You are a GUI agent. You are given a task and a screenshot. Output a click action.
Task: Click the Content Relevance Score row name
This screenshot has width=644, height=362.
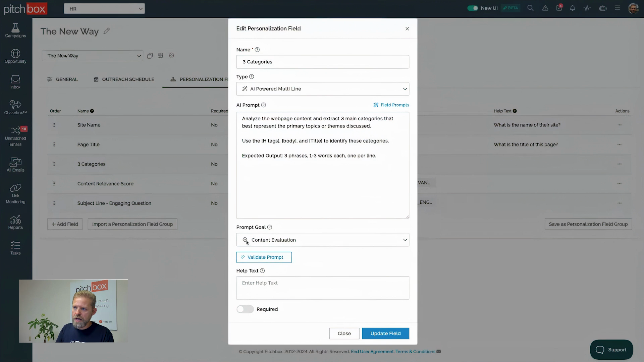click(x=105, y=184)
